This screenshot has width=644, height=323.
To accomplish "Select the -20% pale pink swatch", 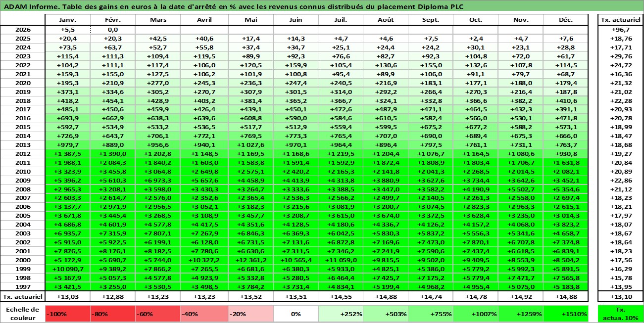I will pyautogui.click(x=250, y=314).
